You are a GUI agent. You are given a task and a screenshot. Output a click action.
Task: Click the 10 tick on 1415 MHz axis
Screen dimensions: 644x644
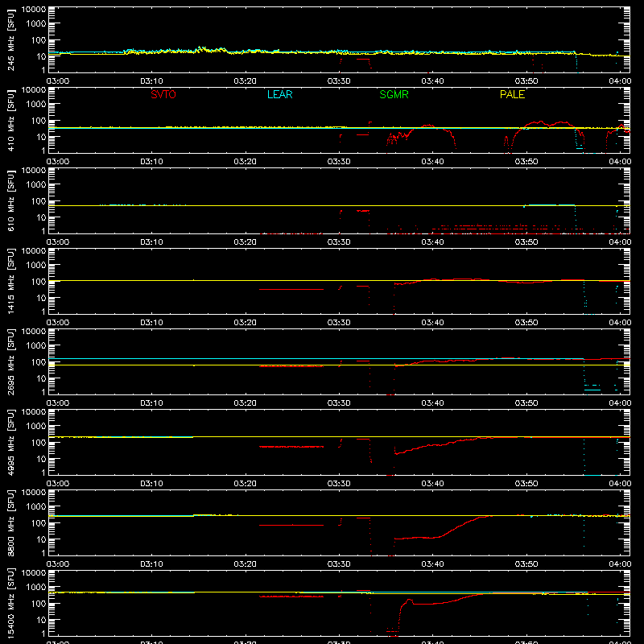[41, 298]
